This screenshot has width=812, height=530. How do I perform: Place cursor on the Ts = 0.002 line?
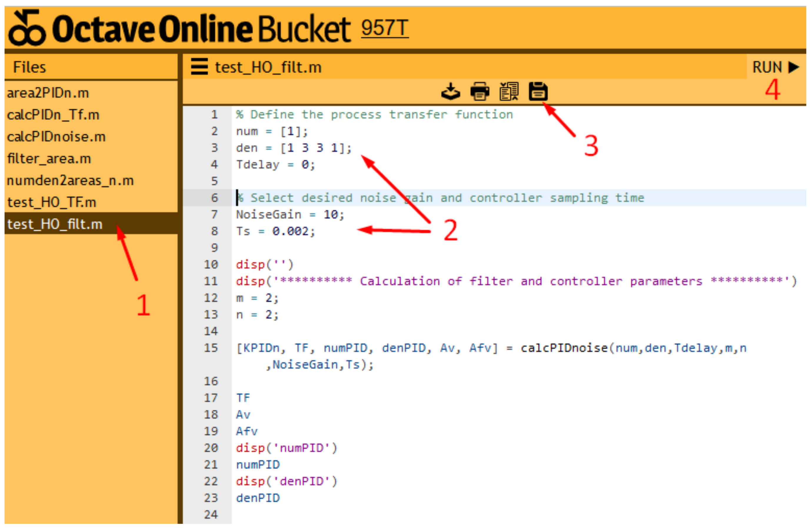[276, 231]
